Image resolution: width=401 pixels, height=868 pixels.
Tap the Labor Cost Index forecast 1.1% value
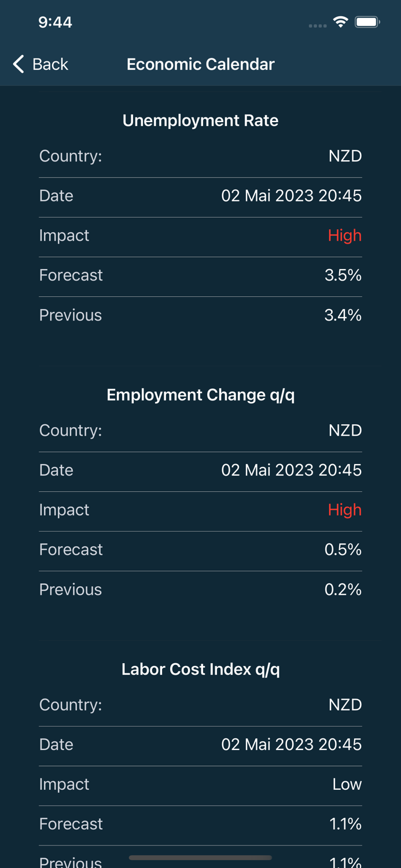coord(345,824)
